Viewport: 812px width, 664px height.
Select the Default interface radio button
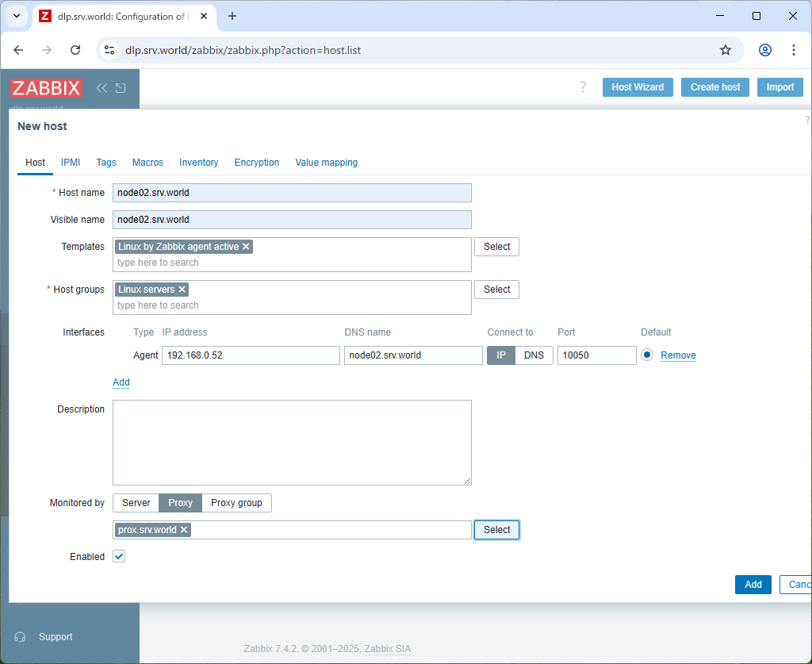(647, 355)
